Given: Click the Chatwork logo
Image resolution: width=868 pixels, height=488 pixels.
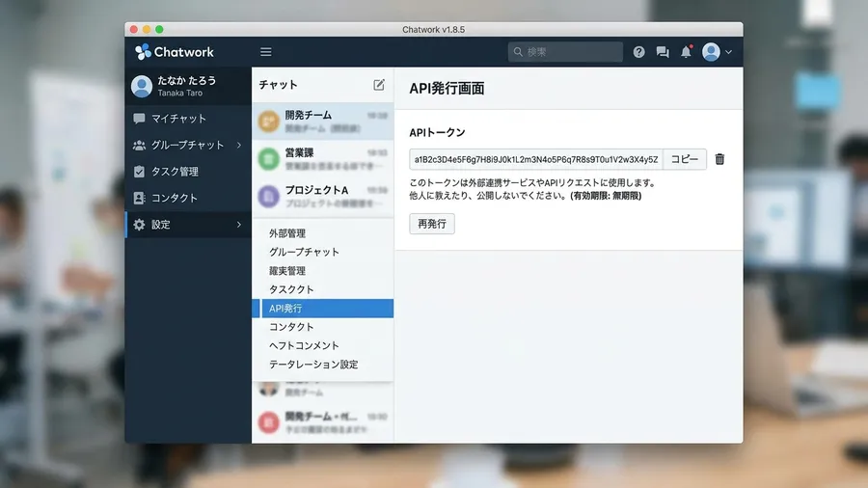Looking at the screenshot, I should click(x=175, y=52).
